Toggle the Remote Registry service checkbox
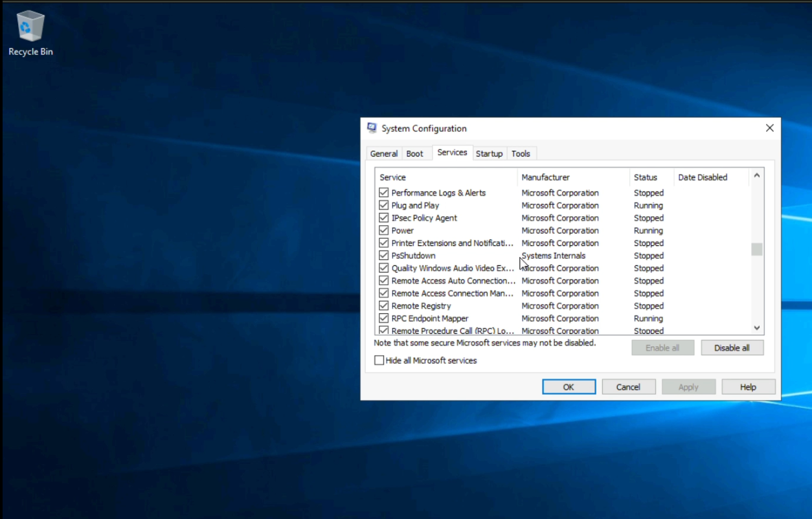The height and width of the screenshot is (519, 812). [x=384, y=306]
